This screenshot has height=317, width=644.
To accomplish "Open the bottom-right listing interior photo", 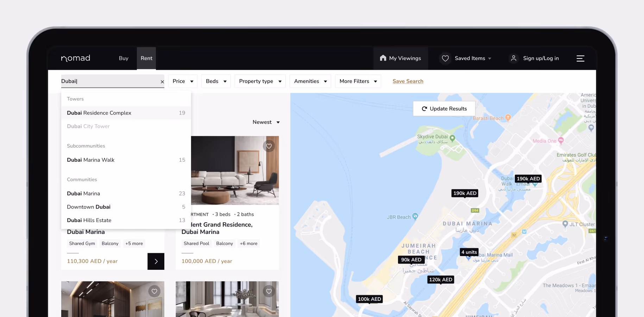I will [227, 299].
